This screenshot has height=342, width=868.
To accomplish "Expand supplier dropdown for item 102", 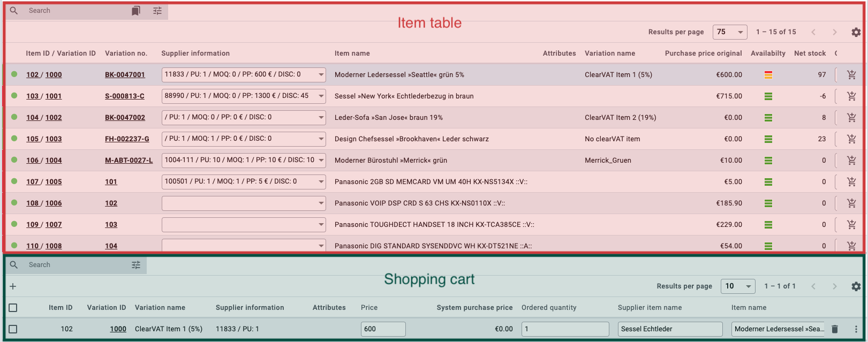I will pos(321,74).
